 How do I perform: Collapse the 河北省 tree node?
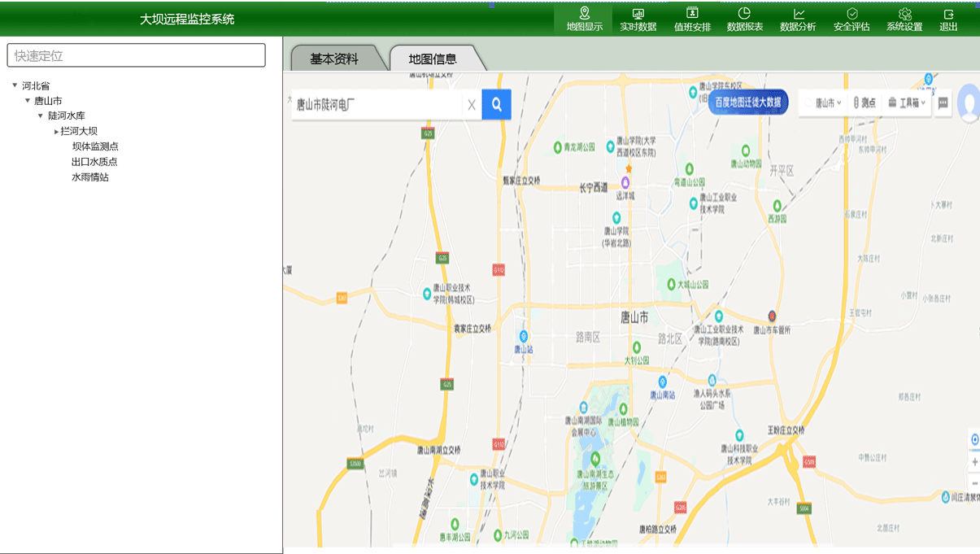[15, 85]
